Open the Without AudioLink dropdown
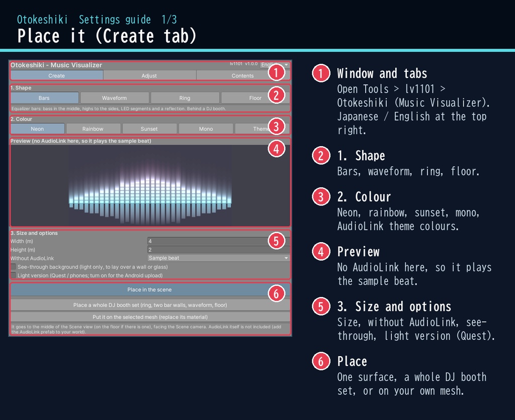The image size is (515, 420). [218, 258]
